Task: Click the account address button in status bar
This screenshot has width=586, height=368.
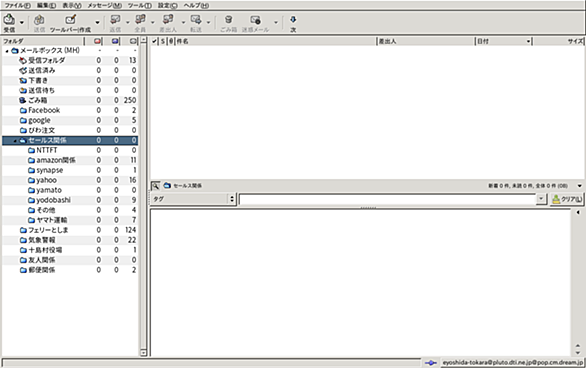Action: pos(512,362)
